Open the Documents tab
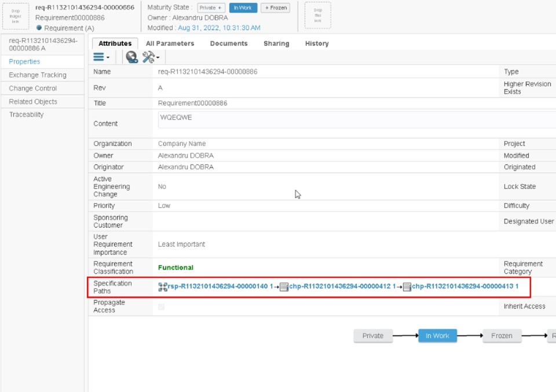556x392 pixels. coord(229,43)
